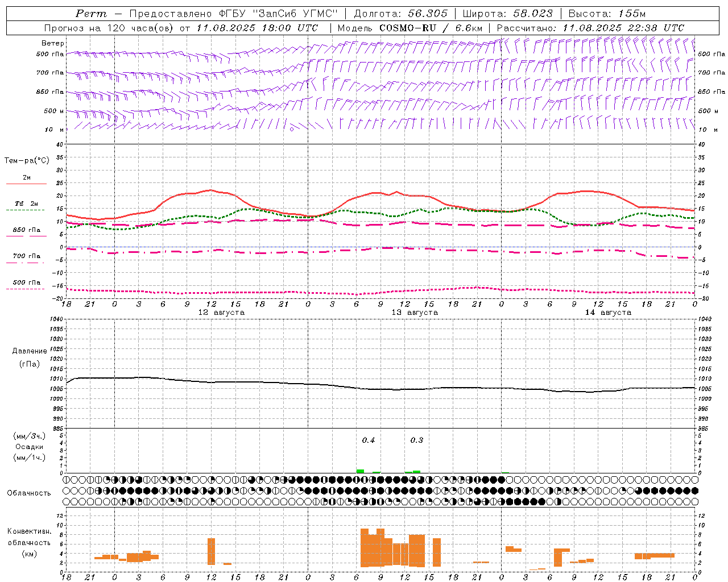Click the "(мм/3ч.)" precipitation unit label

(x=30, y=436)
